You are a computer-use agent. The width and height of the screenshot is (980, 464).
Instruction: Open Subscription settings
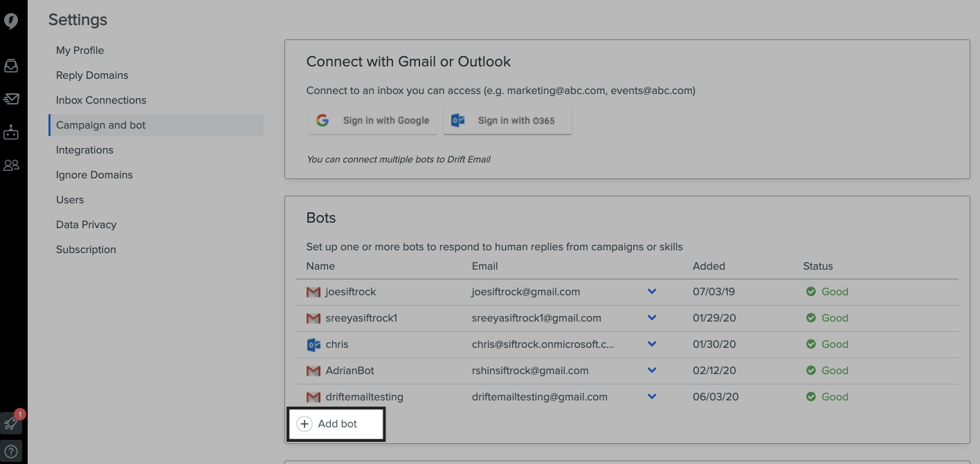[86, 250]
